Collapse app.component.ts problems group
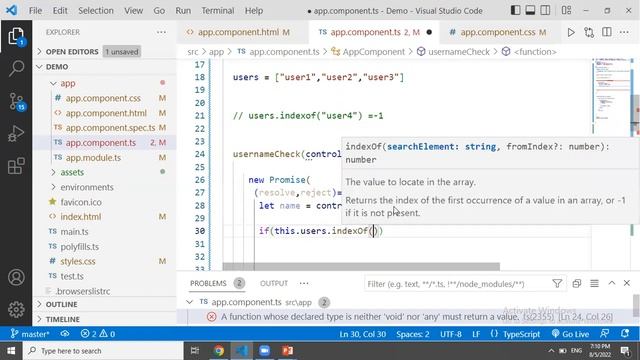Screen dimensions: 640x360 pos(189,302)
